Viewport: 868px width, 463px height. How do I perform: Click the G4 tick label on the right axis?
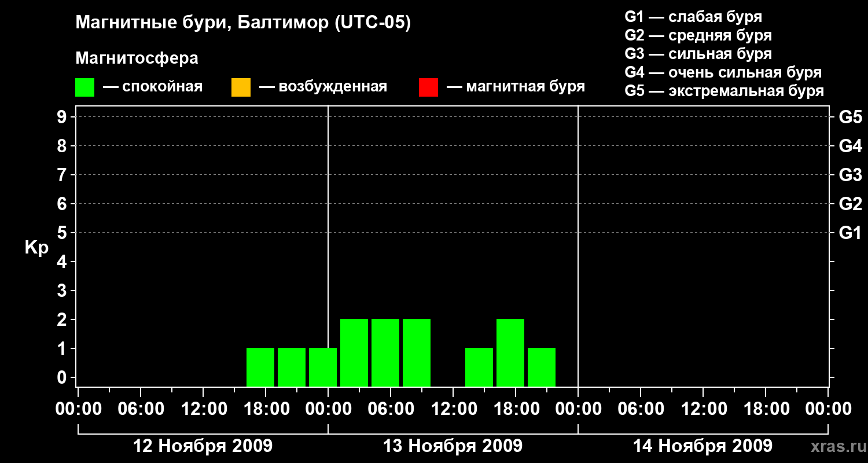(850, 146)
